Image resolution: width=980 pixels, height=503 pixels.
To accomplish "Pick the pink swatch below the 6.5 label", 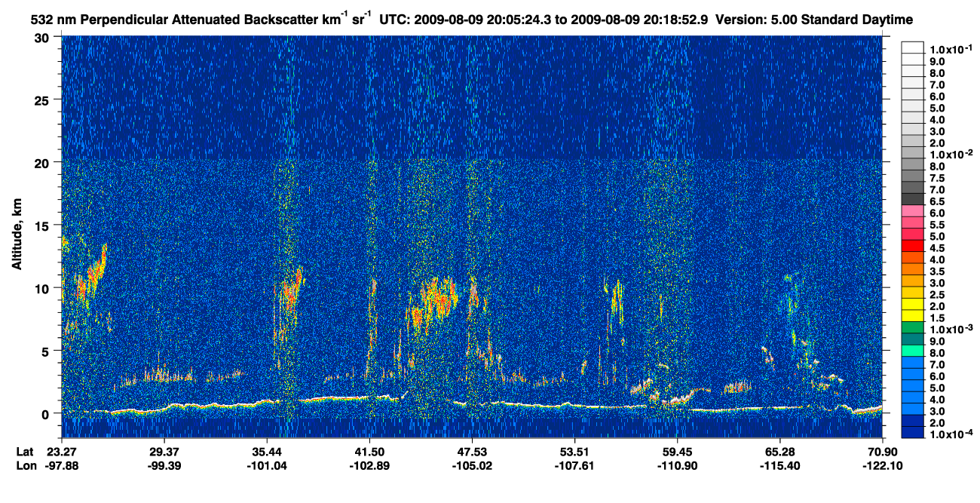I will coord(912,210).
